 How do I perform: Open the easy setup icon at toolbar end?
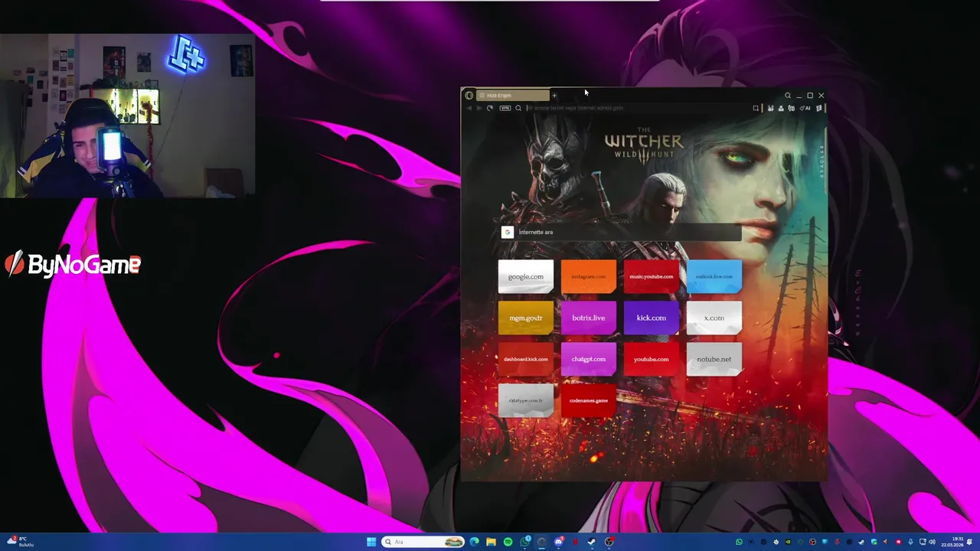point(819,108)
